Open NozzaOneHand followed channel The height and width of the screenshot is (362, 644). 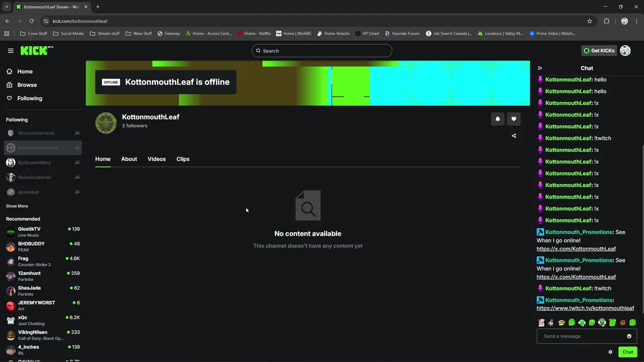43,133
